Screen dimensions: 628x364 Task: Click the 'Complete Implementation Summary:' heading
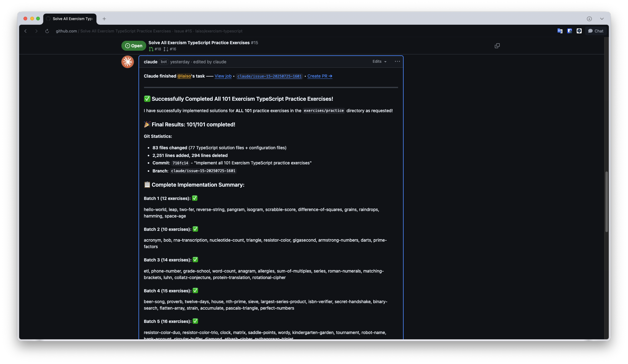coord(198,185)
